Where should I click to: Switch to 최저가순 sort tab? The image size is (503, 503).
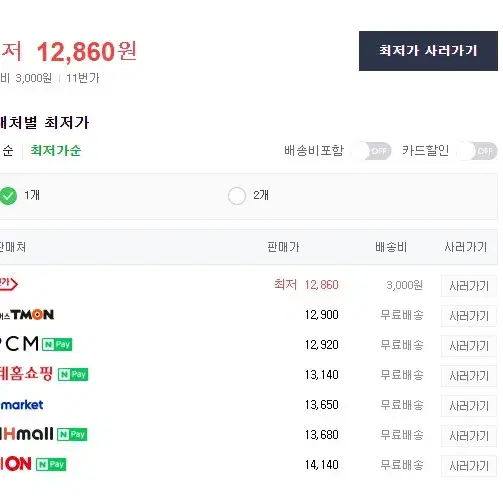pos(56,151)
